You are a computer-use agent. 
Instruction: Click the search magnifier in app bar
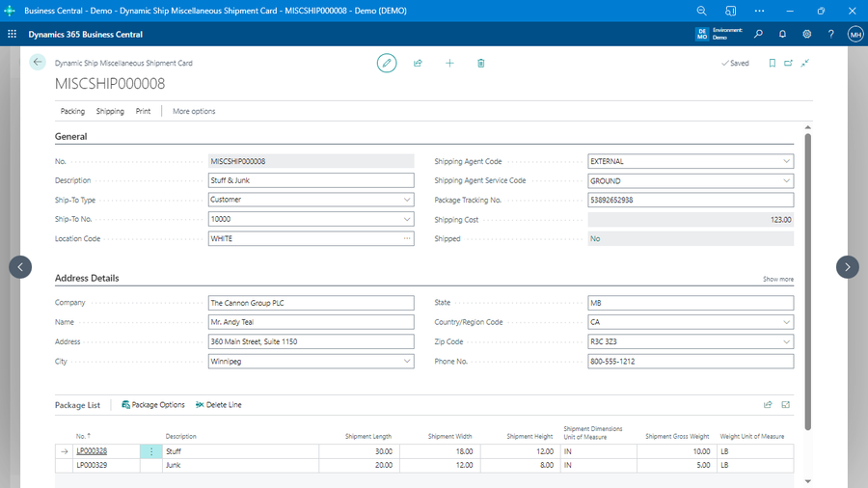758,34
